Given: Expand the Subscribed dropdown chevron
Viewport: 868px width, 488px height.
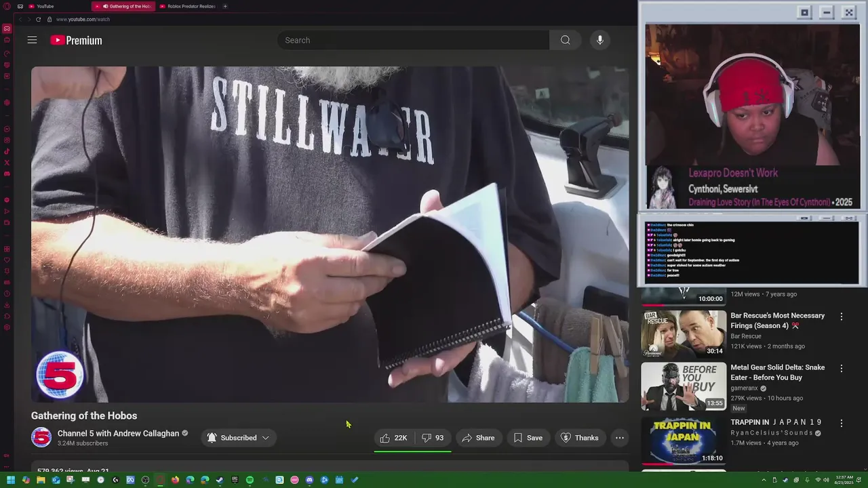Looking at the screenshot, I should tap(265, 438).
